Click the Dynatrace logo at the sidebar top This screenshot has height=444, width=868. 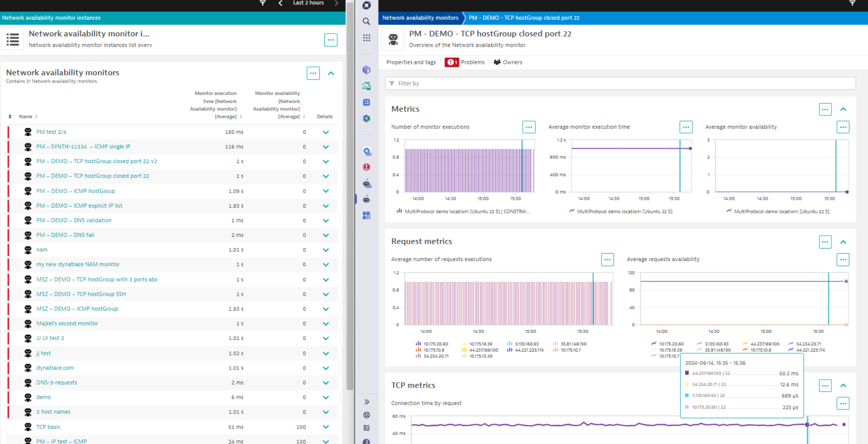pos(366,5)
